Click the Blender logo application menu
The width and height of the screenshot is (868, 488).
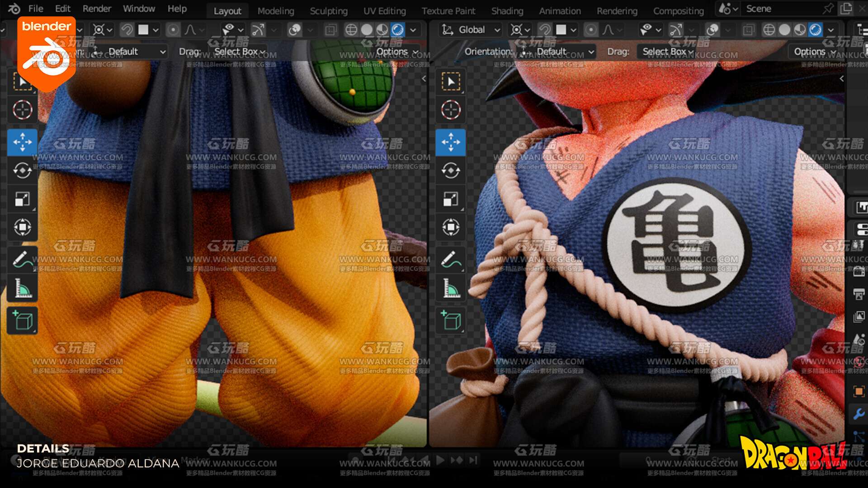tap(14, 9)
